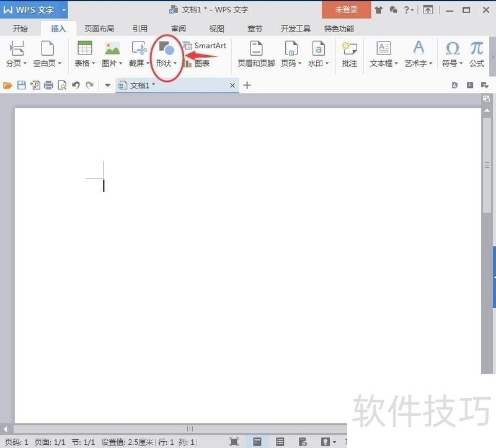
Task: Close the 文档1 document tab
Action: [232, 86]
